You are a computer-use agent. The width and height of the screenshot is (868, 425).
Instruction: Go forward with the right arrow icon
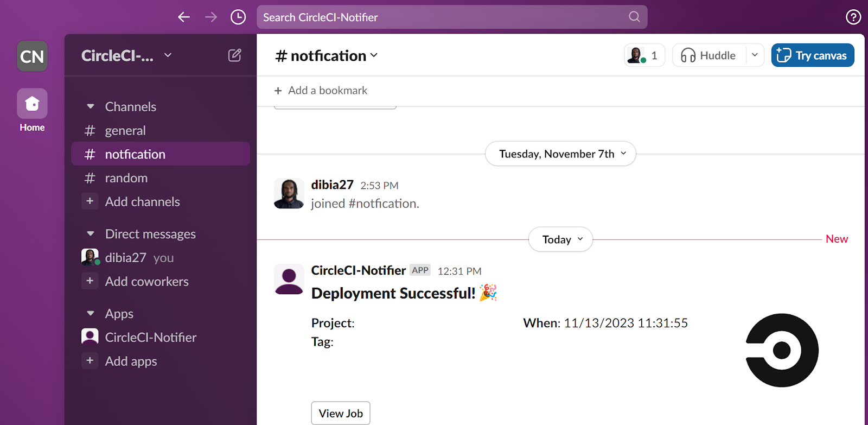211,17
